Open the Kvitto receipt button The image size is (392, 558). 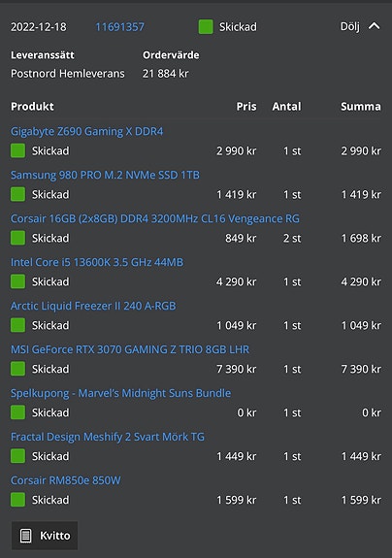coord(45,536)
